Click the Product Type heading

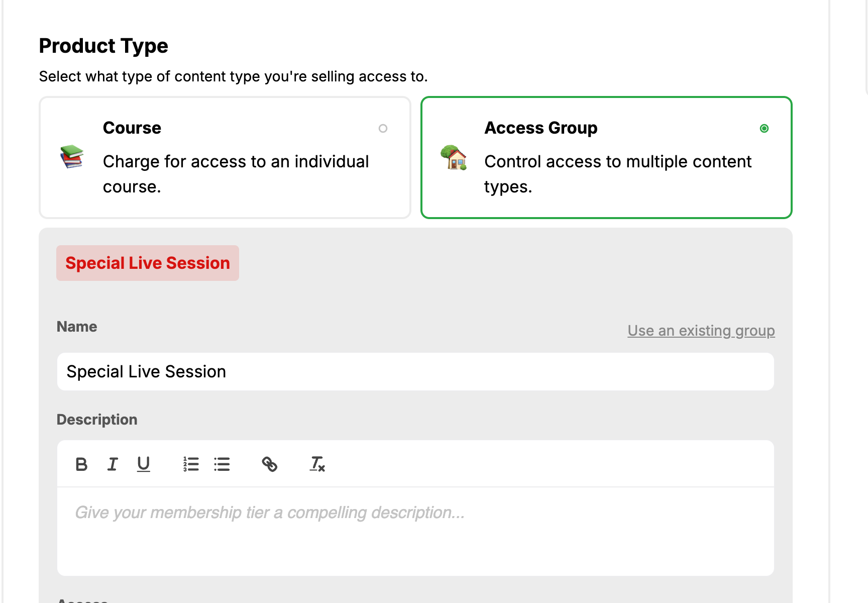point(103,46)
